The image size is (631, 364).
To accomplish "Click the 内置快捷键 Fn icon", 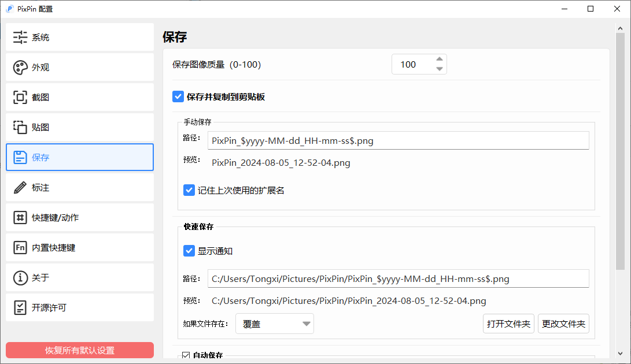I will 20,247.
